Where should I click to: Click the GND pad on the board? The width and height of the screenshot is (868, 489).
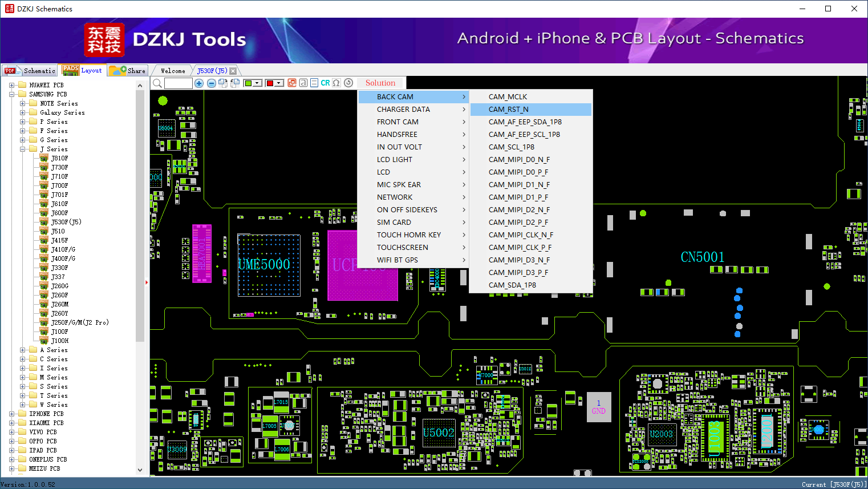pos(599,407)
